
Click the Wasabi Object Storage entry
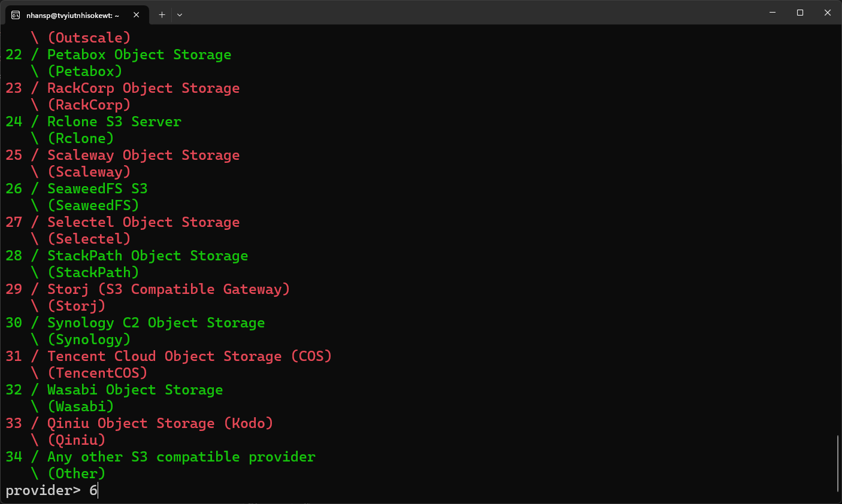(x=135, y=390)
